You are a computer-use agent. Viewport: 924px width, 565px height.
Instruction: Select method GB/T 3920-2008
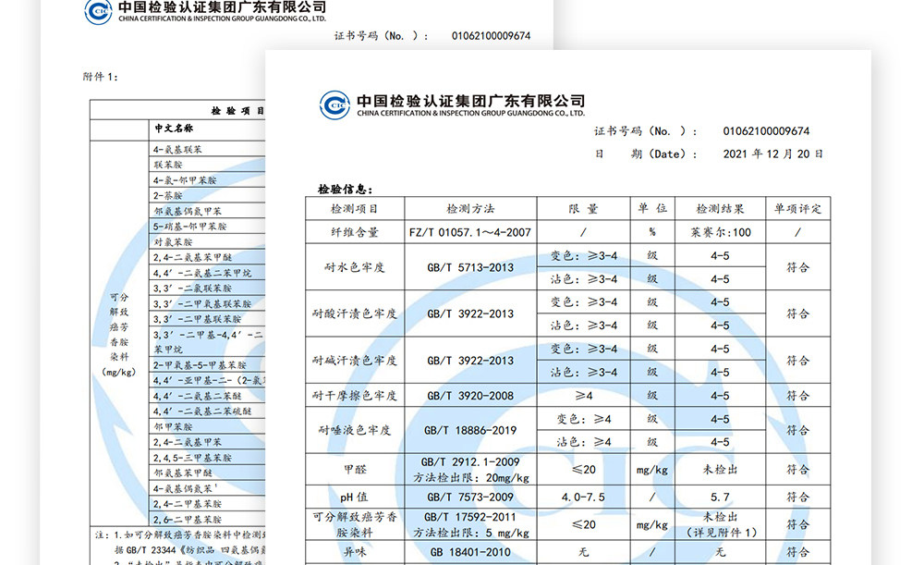tap(470, 396)
